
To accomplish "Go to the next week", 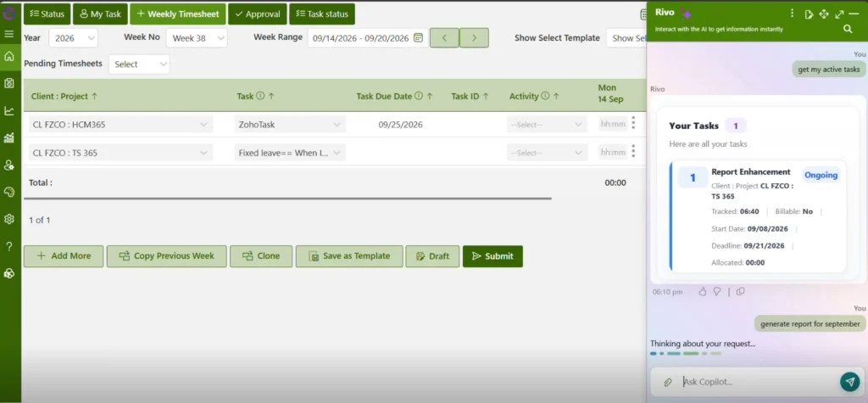I will click(x=474, y=37).
